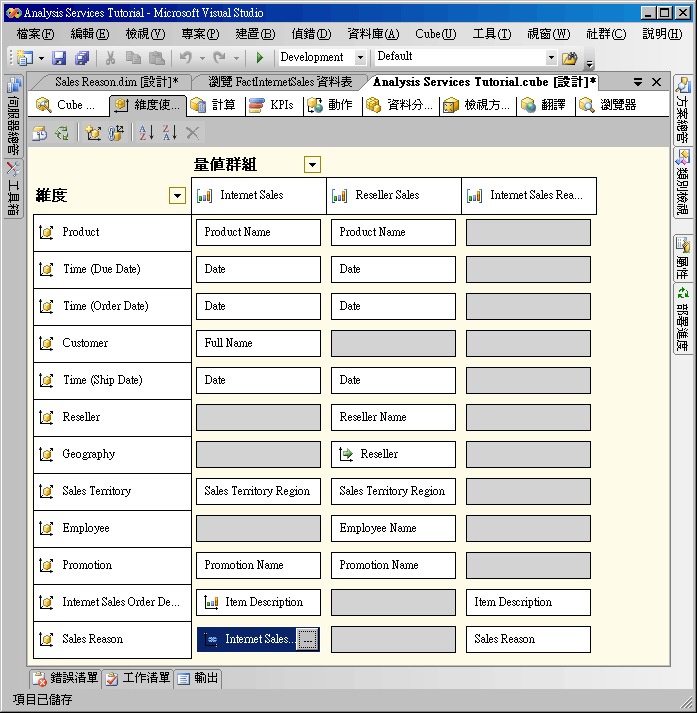Expand the Default platform dropdown
The image size is (697, 713).
[551, 57]
